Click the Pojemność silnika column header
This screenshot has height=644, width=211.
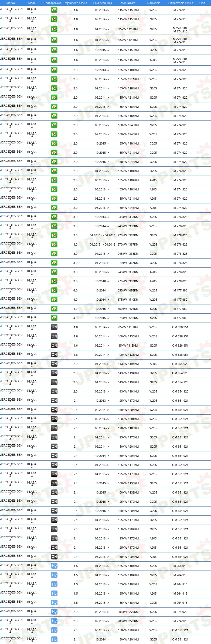coord(75,3)
